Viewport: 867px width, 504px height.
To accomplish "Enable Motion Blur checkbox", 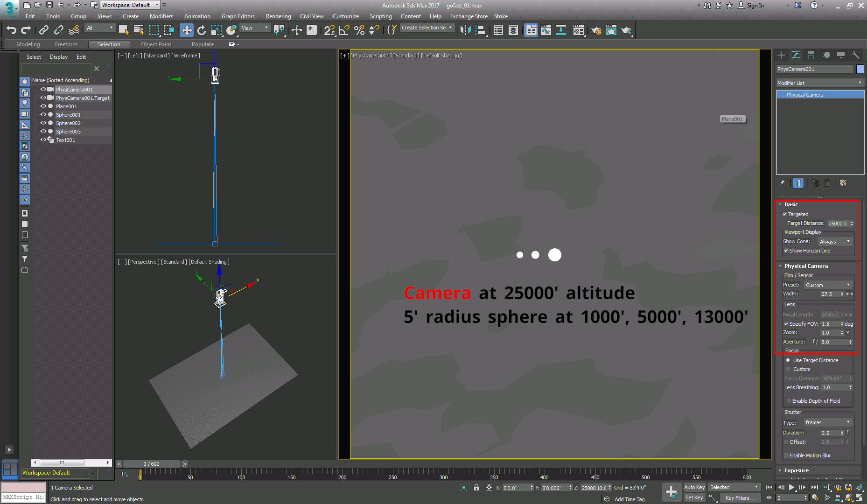I will (x=786, y=455).
